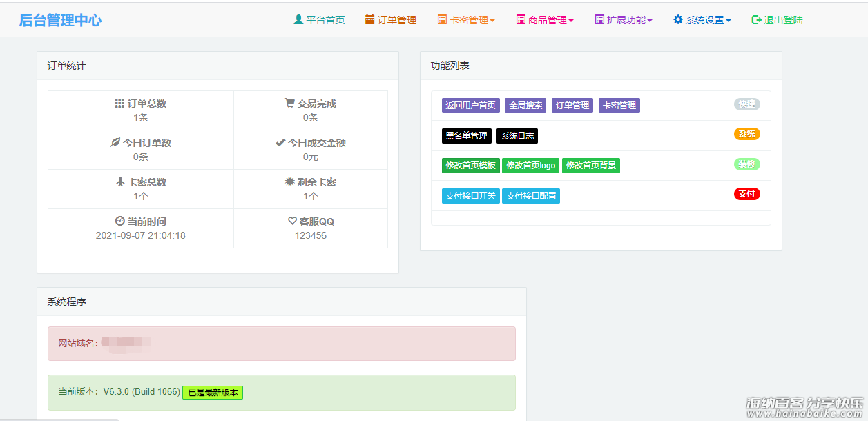
Task: Open 系统日志 button
Action: (517, 136)
